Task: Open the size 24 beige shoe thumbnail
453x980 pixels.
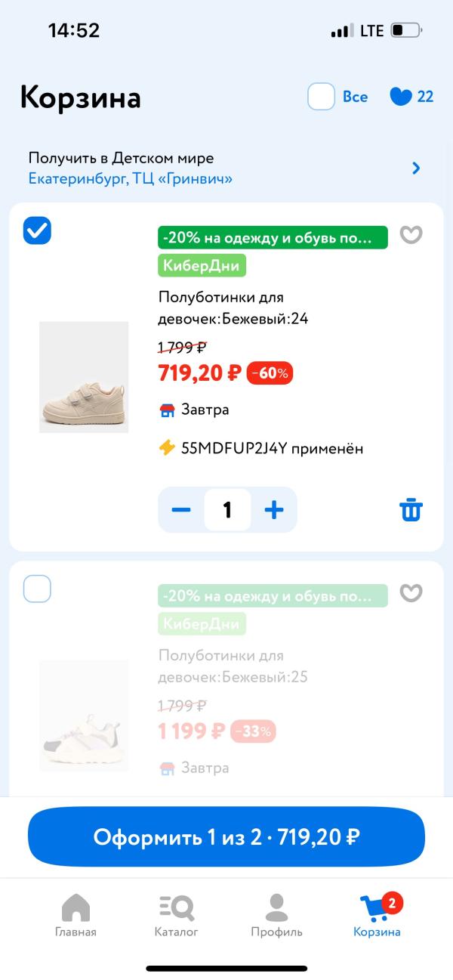Action: 84,377
